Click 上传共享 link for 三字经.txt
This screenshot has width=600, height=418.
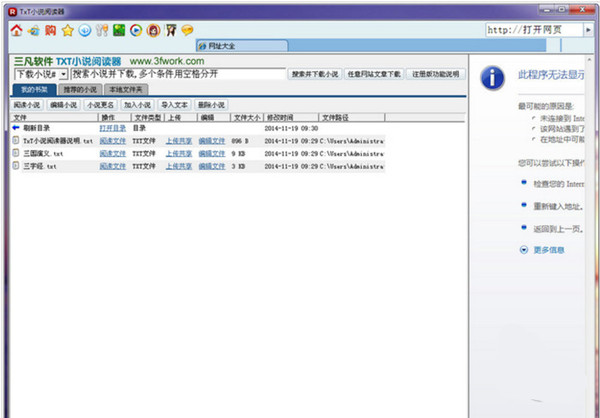pos(179,166)
